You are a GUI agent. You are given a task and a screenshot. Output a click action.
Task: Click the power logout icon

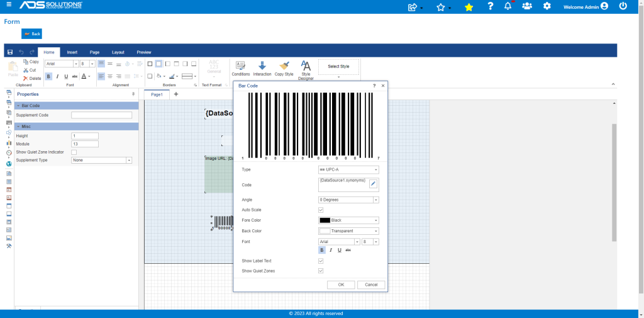click(x=623, y=6)
